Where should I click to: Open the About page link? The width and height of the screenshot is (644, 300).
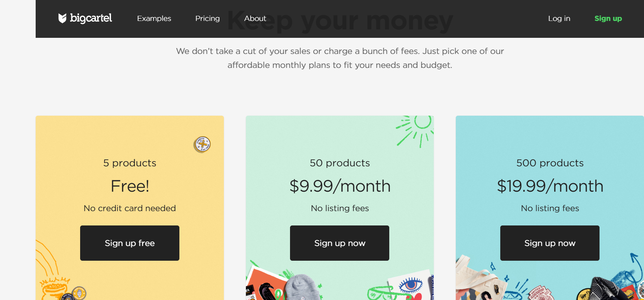(x=255, y=18)
